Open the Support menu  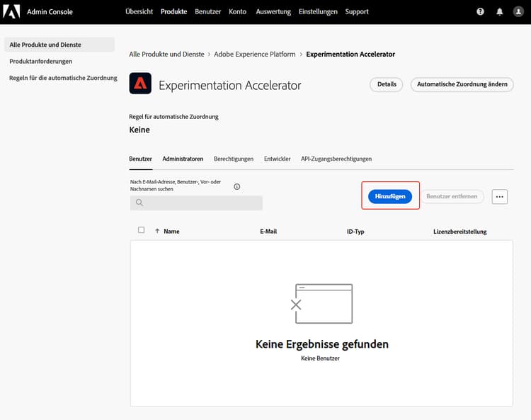click(x=357, y=11)
